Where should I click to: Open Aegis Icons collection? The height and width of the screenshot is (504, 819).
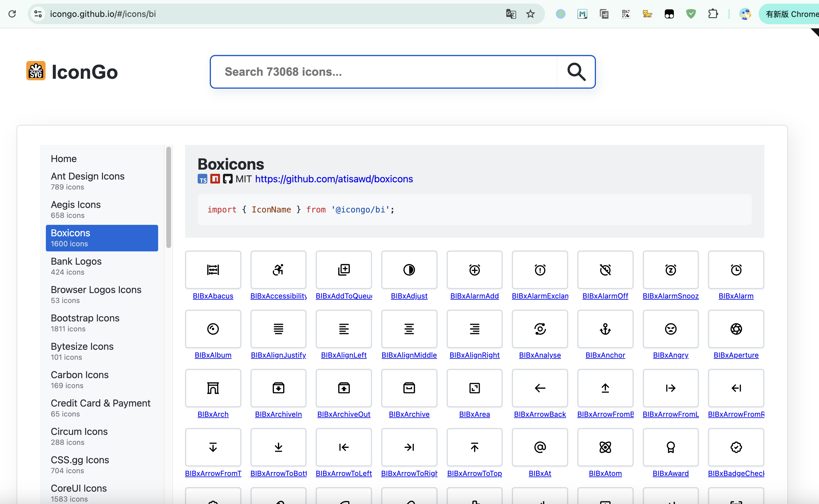[102, 210]
